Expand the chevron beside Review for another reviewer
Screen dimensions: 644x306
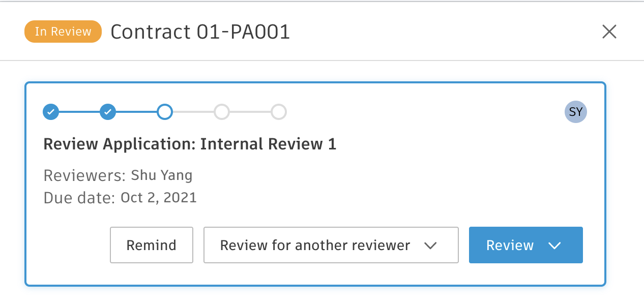(430, 246)
